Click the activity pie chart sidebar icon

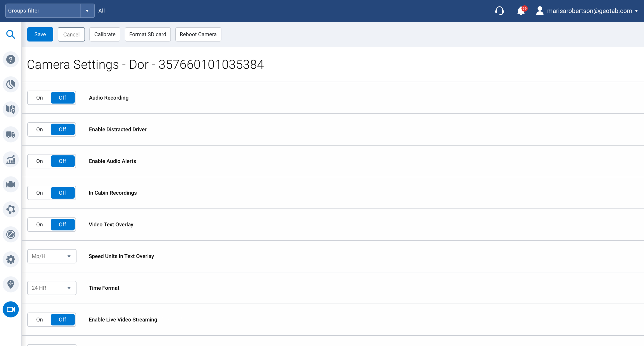11,84
